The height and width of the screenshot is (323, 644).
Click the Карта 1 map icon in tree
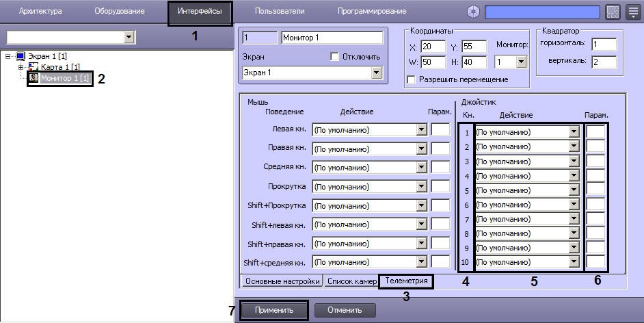pos(33,67)
